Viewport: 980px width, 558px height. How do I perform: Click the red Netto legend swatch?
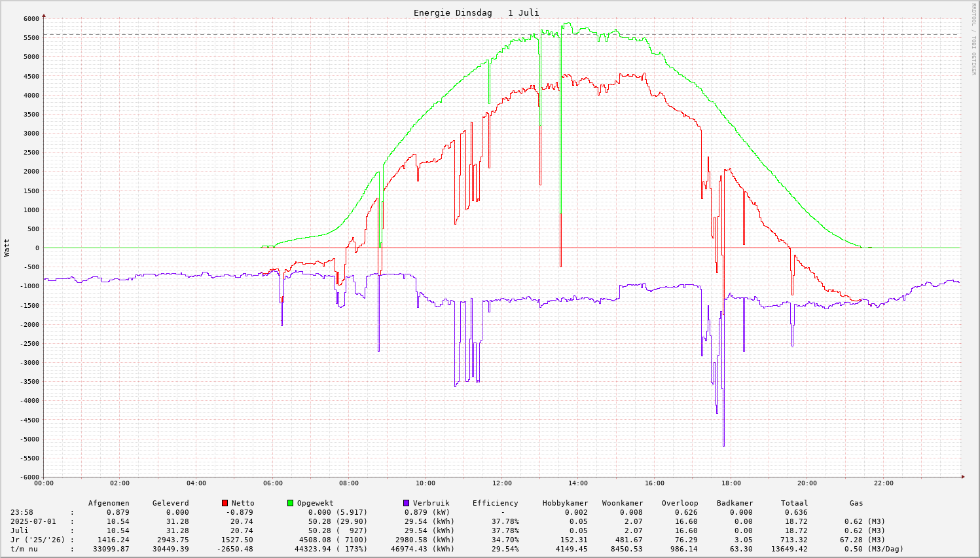[225, 503]
